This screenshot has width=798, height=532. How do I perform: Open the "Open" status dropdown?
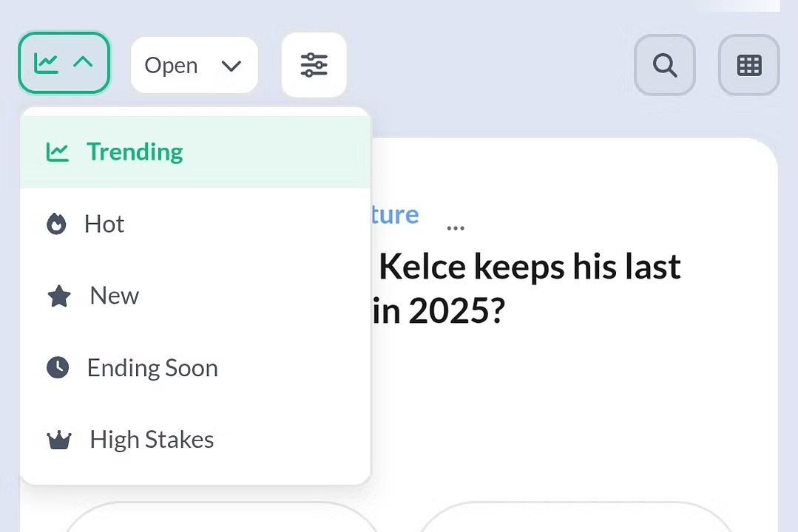coord(194,66)
